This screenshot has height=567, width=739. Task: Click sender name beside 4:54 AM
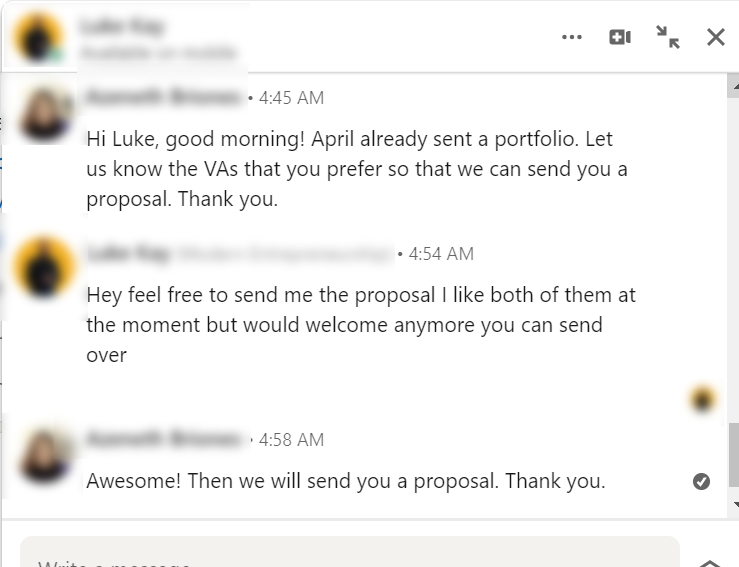point(128,254)
